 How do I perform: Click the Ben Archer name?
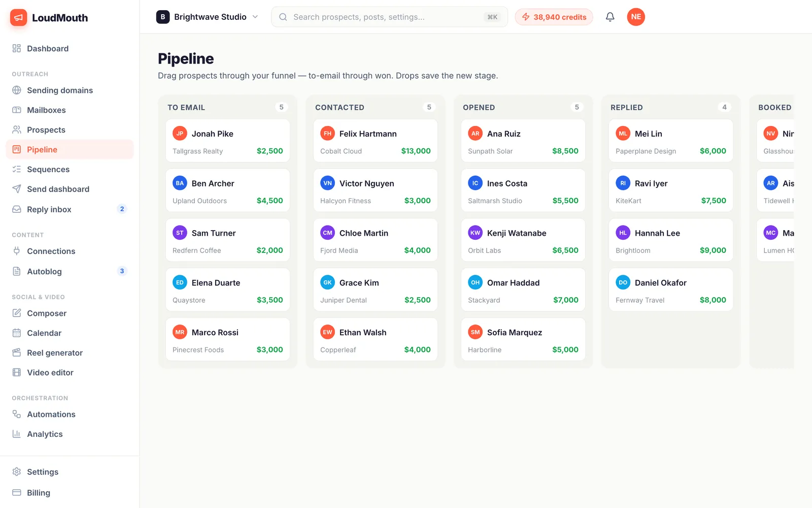click(x=213, y=183)
